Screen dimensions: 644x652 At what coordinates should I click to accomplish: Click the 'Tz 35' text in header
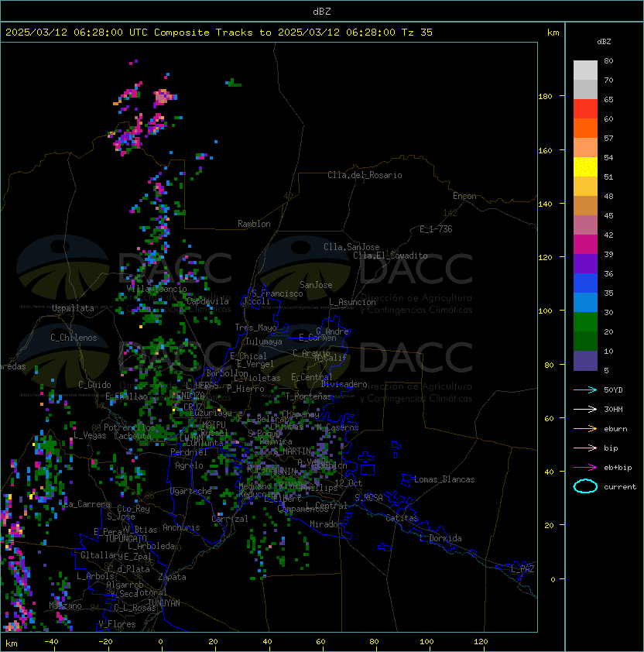tap(417, 33)
